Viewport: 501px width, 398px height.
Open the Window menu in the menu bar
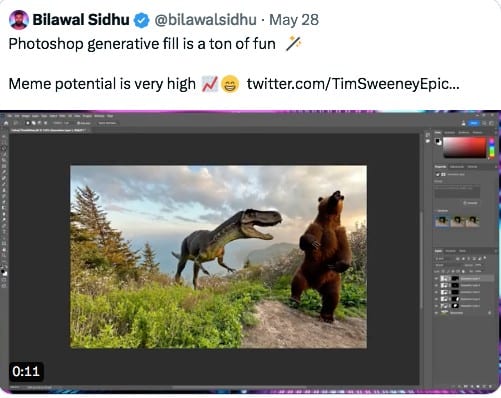coord(99,116)
